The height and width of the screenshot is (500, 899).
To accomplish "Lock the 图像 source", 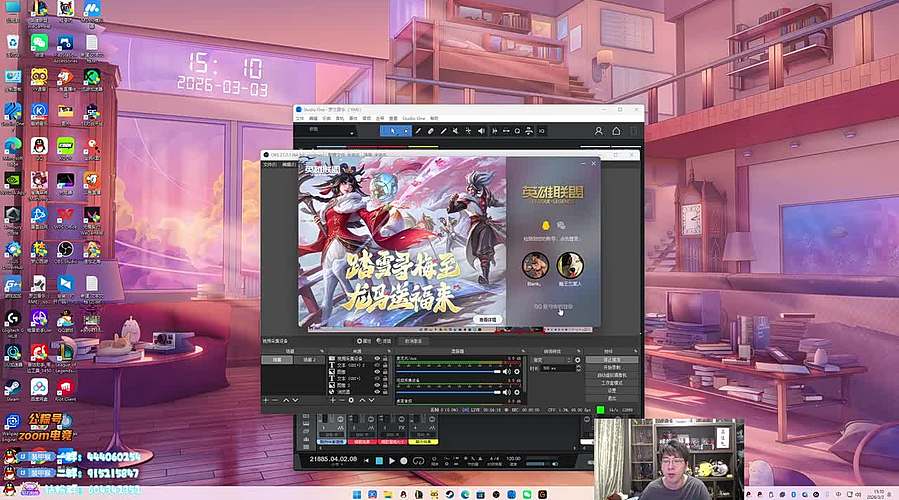I will pyautogui.click(x=385, y=372).
